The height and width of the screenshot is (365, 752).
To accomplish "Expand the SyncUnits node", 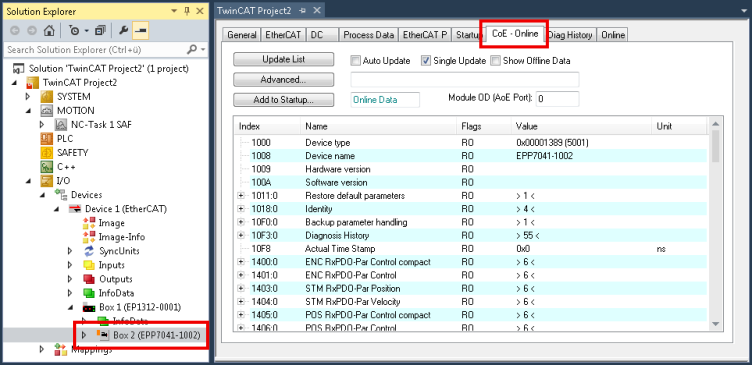I will (70, 251).
